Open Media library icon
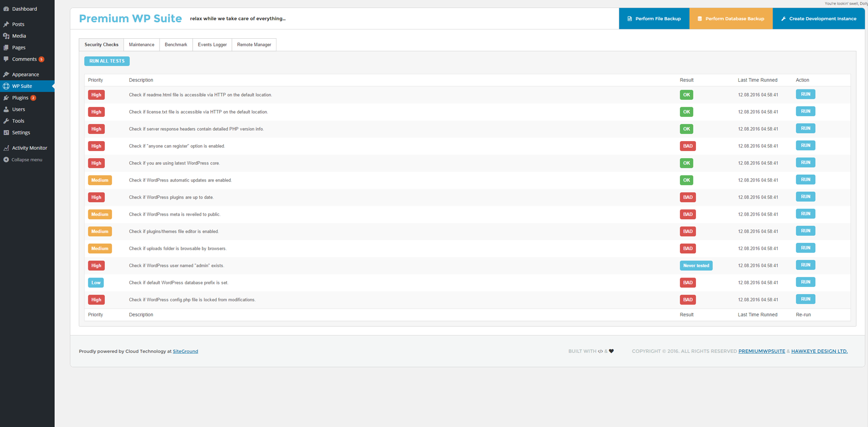The height and width of the screenshot is (427, 868). tap(6, 36)
